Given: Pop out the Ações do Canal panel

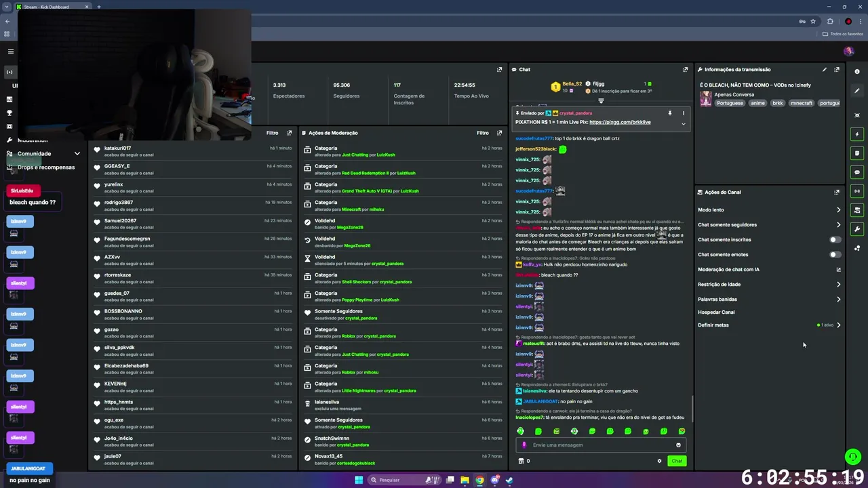Looking at the screenshot, I should (837, 192).
